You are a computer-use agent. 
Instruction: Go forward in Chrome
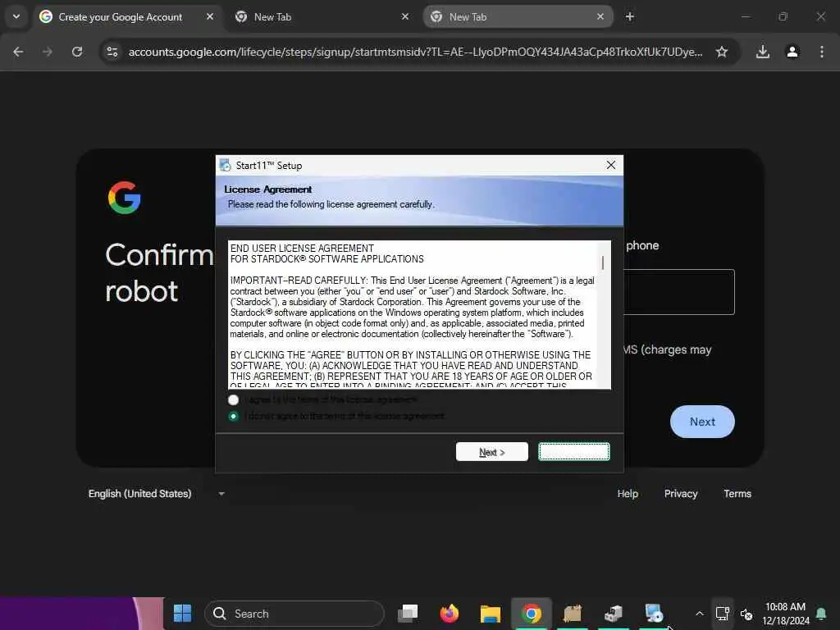(48, 52)
